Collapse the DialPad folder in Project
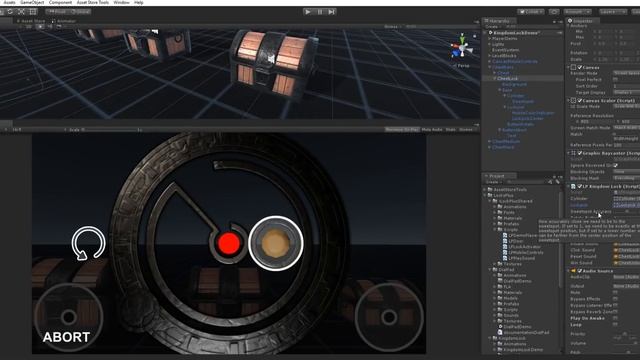640x360 pixels. coord(489,270)
